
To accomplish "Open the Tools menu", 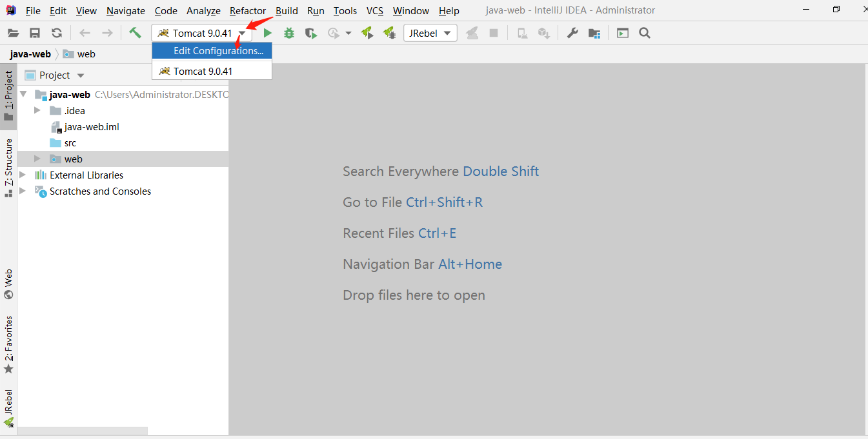I will (x=345, y=10).
